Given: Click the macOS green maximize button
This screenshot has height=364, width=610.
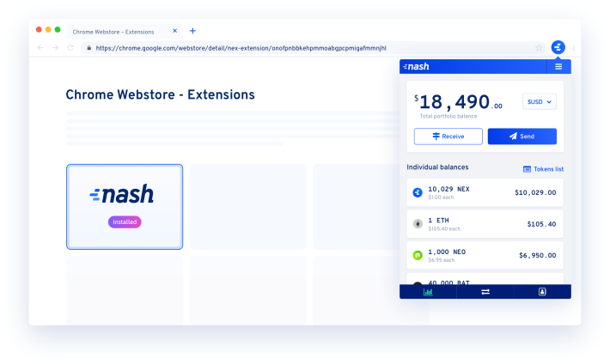Looking at the screenshot, I should (x=58, y=29).
